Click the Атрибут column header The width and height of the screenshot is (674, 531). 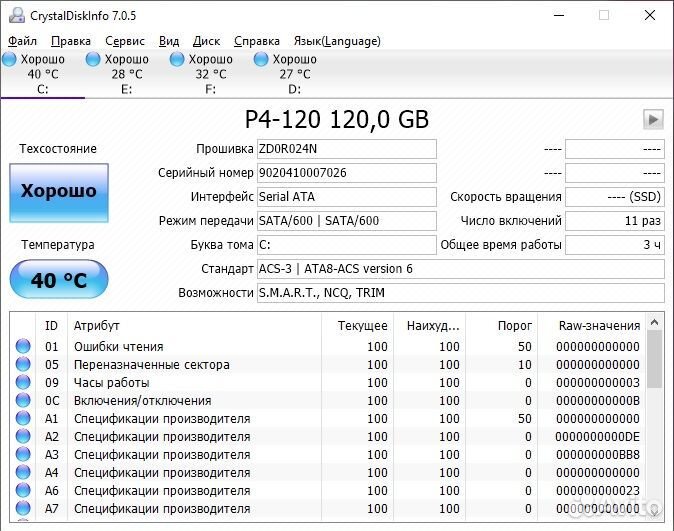(x=194, y=326)
